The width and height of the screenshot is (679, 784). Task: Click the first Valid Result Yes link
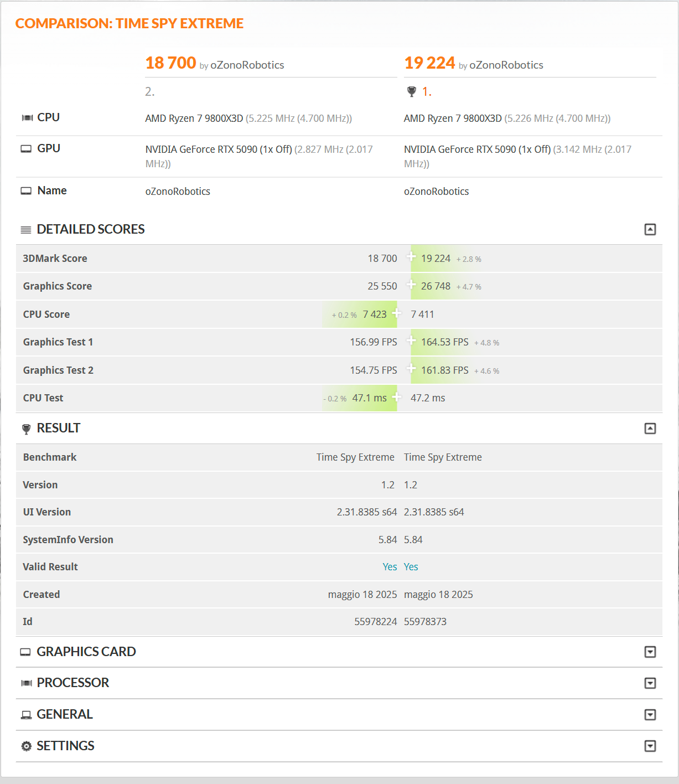(390, 567)
